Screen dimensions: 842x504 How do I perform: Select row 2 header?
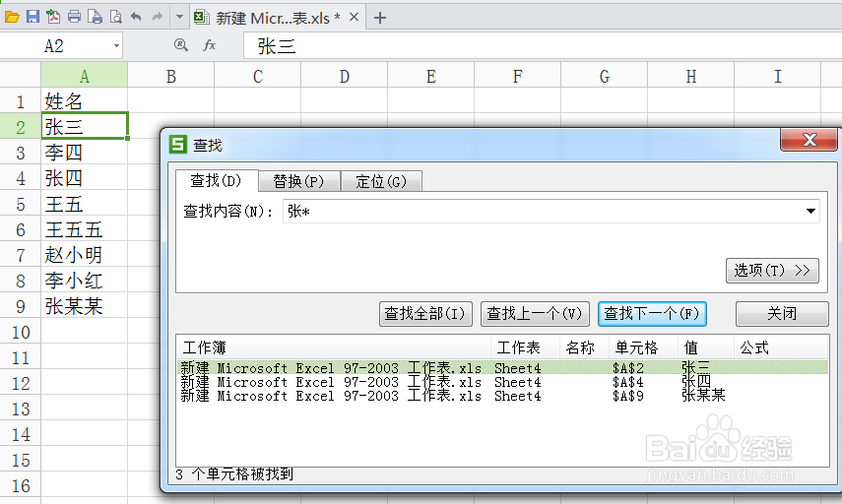[x=21, y=127]
